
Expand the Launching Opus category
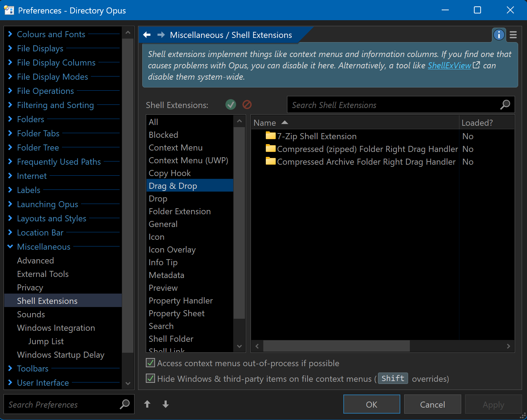[x=10, y=204]
